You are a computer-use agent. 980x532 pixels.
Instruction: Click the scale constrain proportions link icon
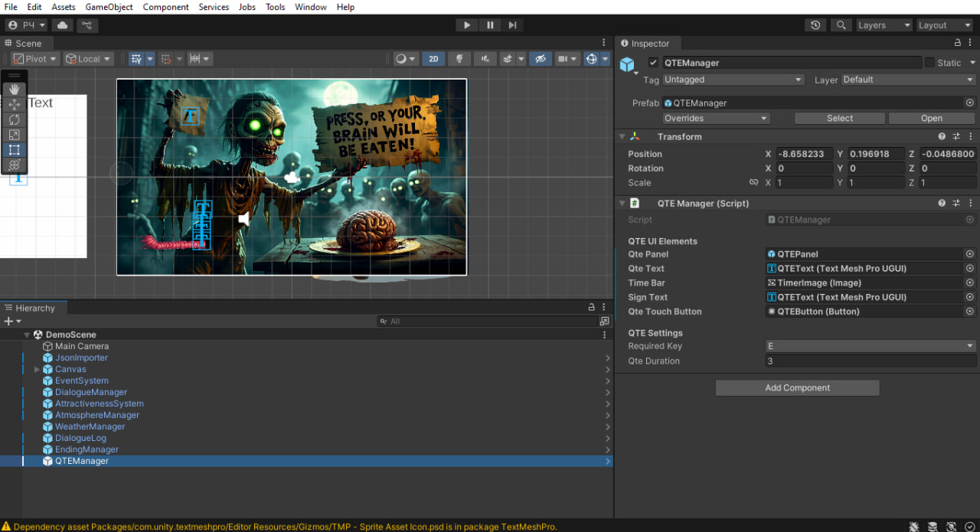(x=754, y=183)
